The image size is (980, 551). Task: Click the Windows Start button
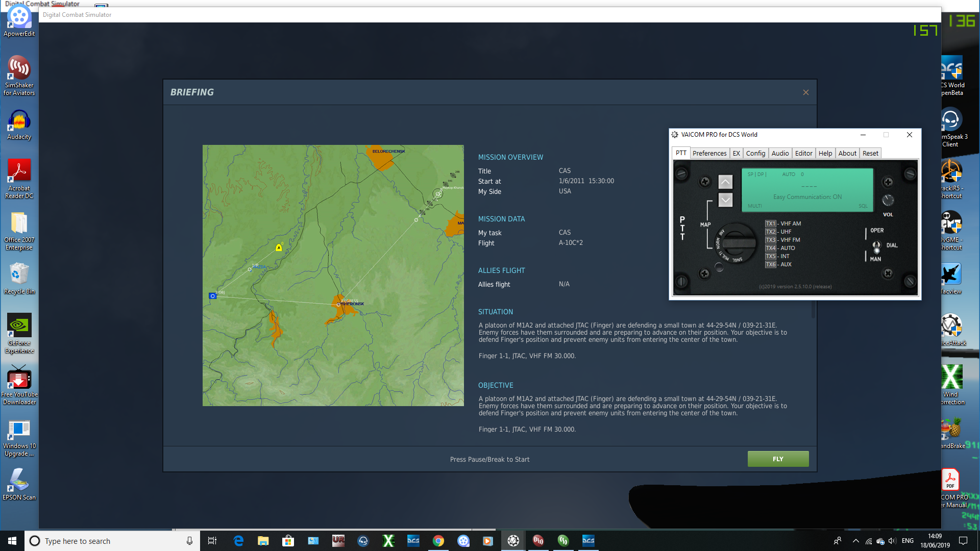coord(12,541)
